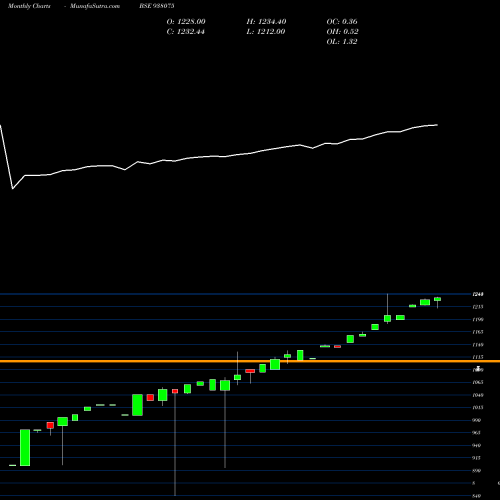Screen dimensions: 500x500
Task: Click the 1165 price axis label
Action: (478, 332)
